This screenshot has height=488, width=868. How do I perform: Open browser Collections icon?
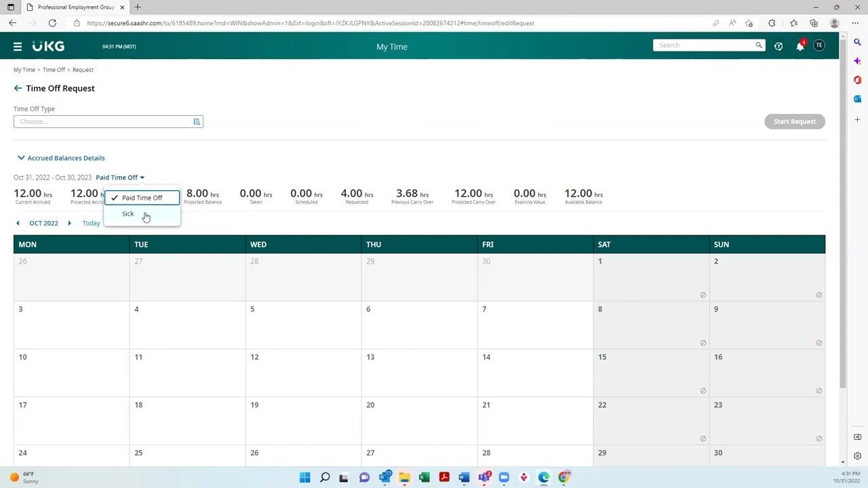[814, 23]
